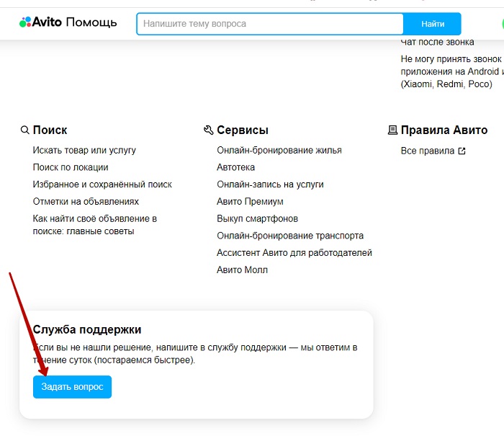The image size is (504, 436).
Task: Focus the Напишите тему вопроса search field
Action: tap(270, 24)
